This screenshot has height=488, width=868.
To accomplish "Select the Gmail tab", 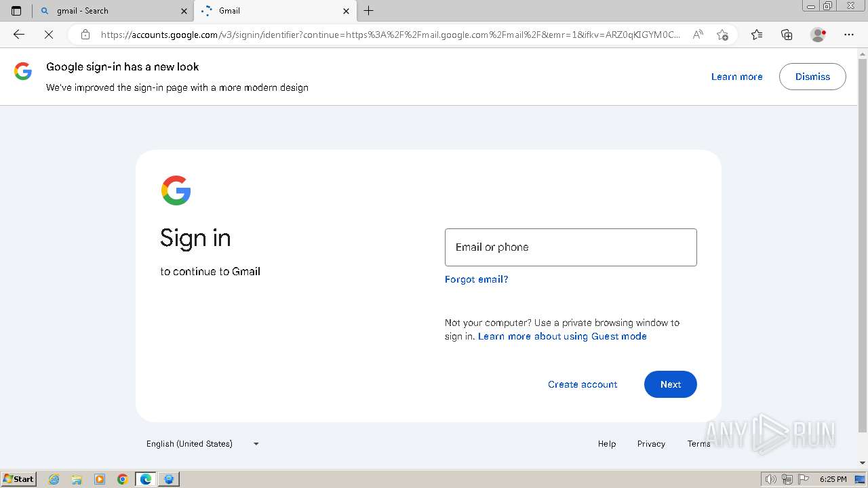I will click(x=275, y=11).
